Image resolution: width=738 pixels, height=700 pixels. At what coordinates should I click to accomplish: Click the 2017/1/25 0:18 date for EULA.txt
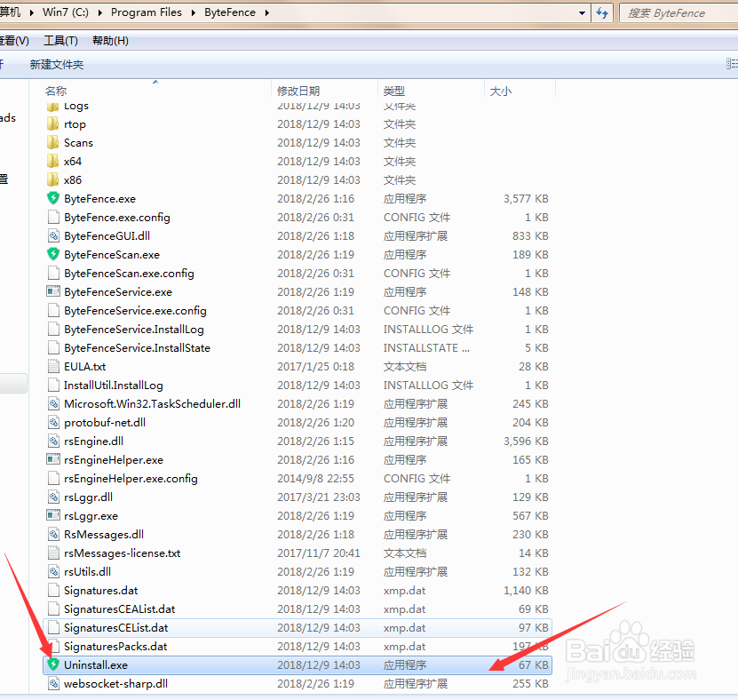315,366
